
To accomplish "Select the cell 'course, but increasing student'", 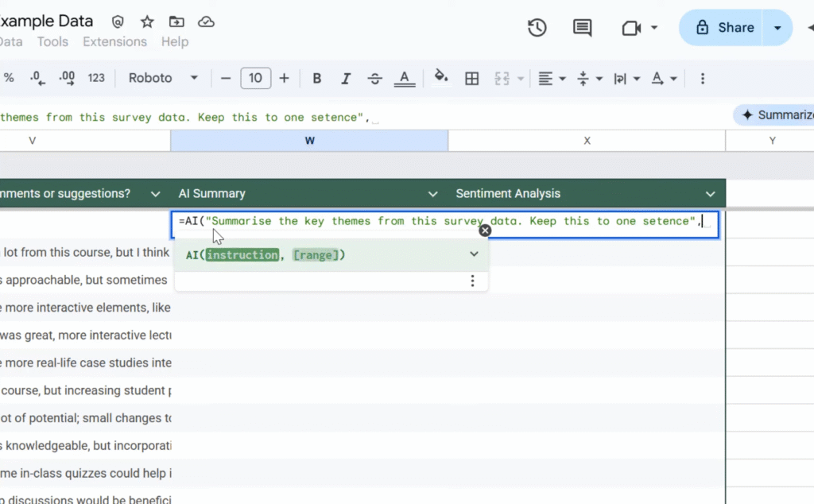I will tap(85, 390).
